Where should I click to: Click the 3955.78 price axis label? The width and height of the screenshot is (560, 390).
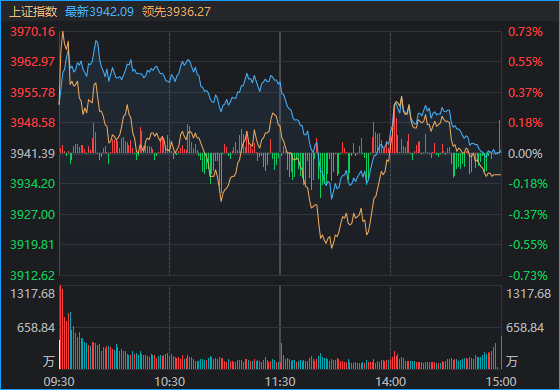click(x=33, y=93)
